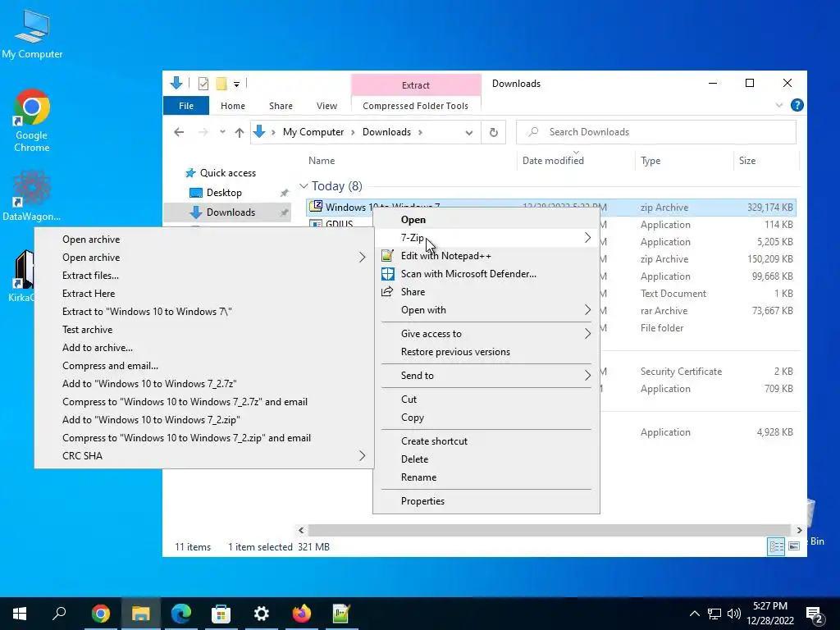Viewport: 840px width, 630px height.
Task: Open Chrome from the taskbar
Action: click(x=100, y=614)
